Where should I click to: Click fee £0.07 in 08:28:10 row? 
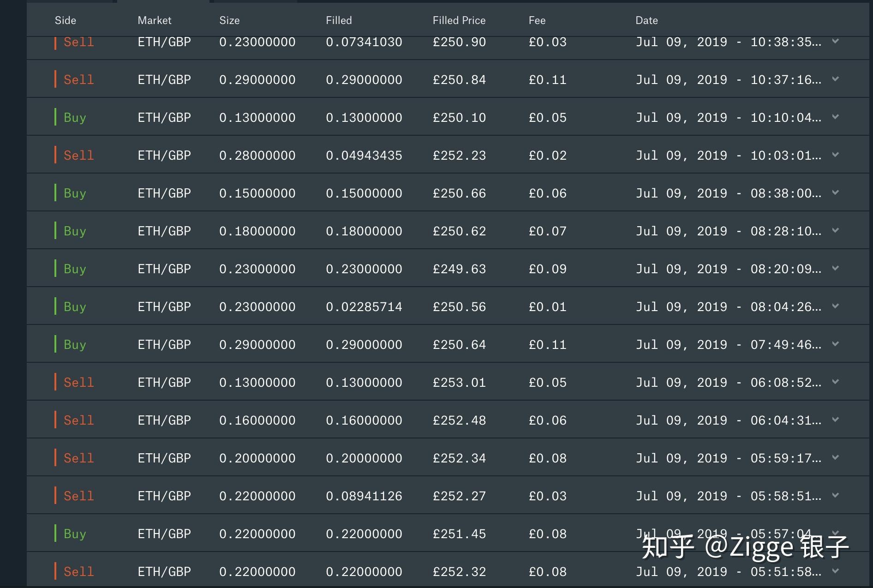coord(548,231)
